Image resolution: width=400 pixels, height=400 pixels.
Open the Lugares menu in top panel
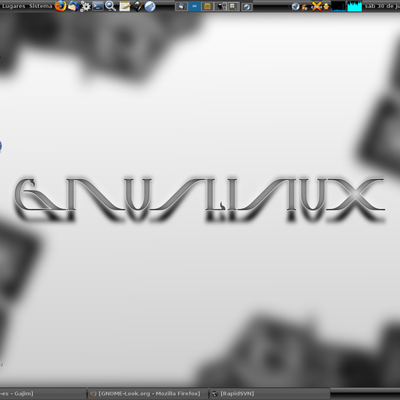click(x=13, y=6)
